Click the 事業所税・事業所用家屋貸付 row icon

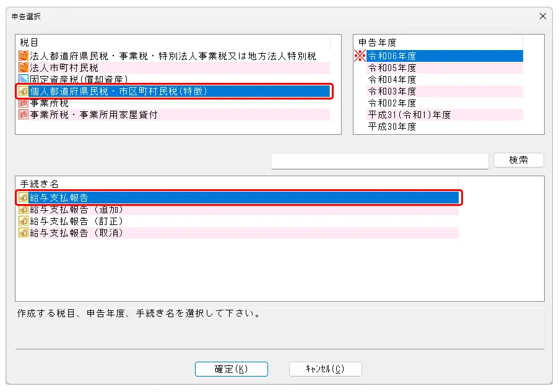point(24,115)
